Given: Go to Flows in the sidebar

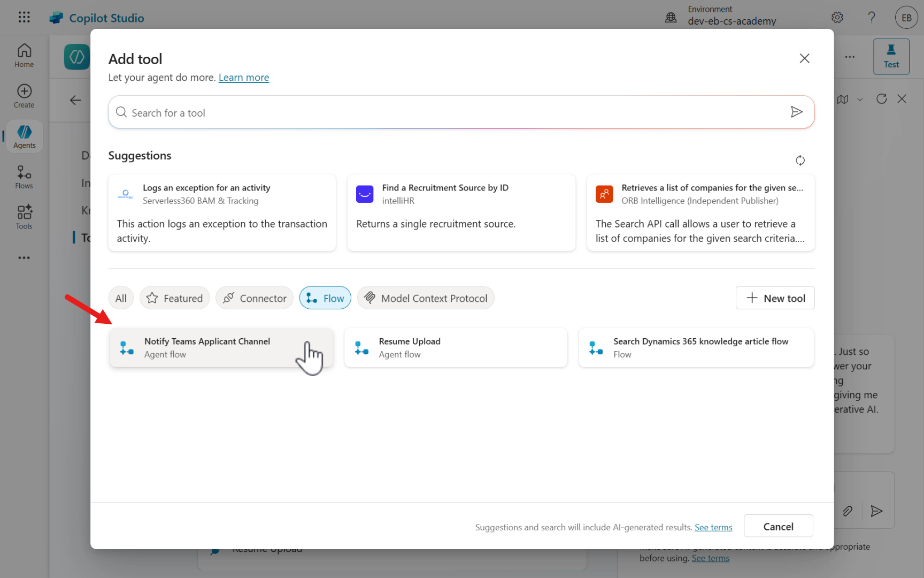Looking at the screenshot, I should 24,177.
